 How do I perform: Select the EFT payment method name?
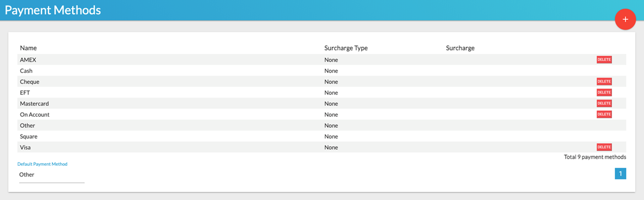(25, 93)
